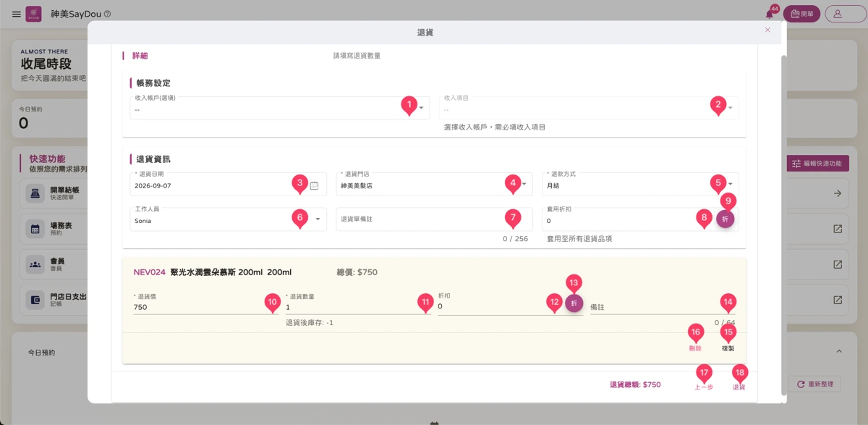Confirm with the 退貨 button
Screen dimensions: 868x425
click(x=739, y=387)
